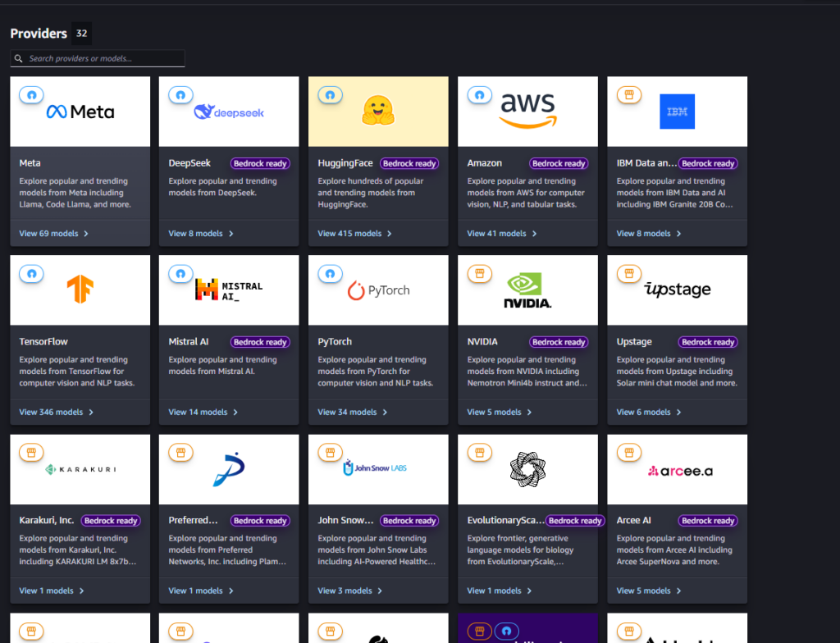Click the blue hub icon on PyTorch card
Image resolution: width=840 pixels, height=643 pixels.
tap(330, 274)
